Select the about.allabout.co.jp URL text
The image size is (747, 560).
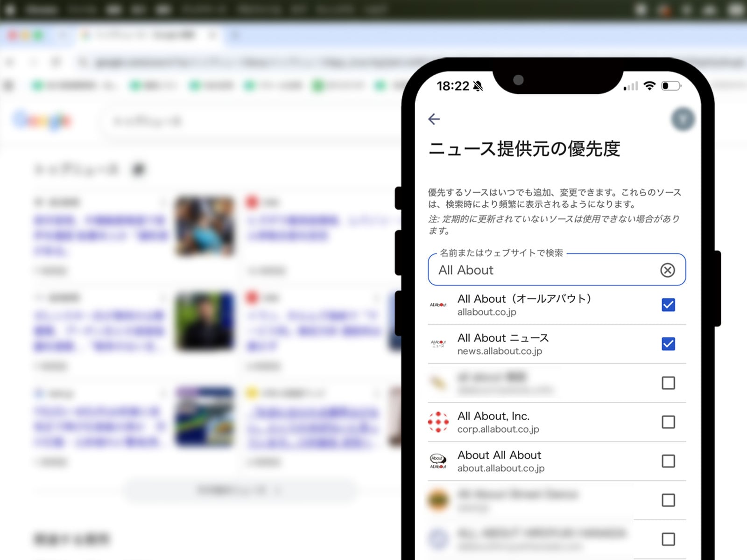click(x=501, y=468)
